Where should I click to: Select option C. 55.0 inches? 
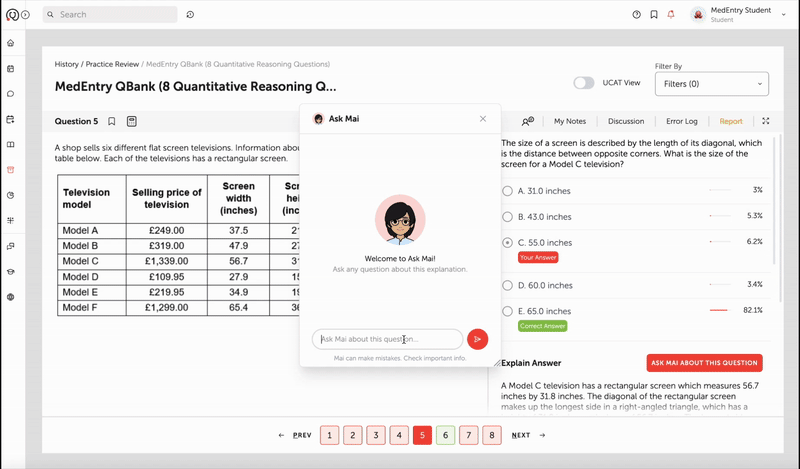pos(507,243)
